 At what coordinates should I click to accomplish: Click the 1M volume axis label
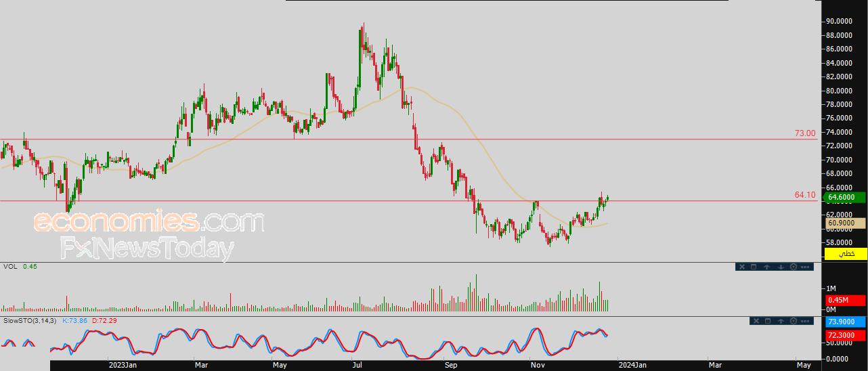tap(831, 288)
